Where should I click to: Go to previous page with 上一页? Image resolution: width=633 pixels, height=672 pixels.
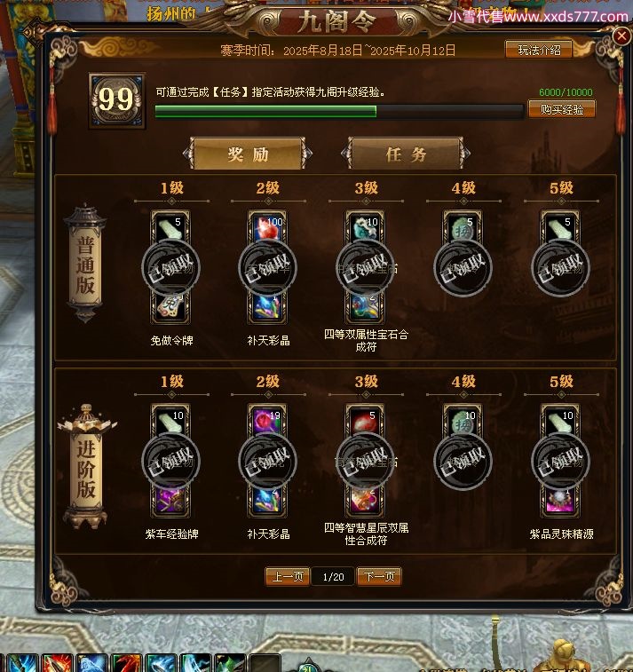click(288, 576)
